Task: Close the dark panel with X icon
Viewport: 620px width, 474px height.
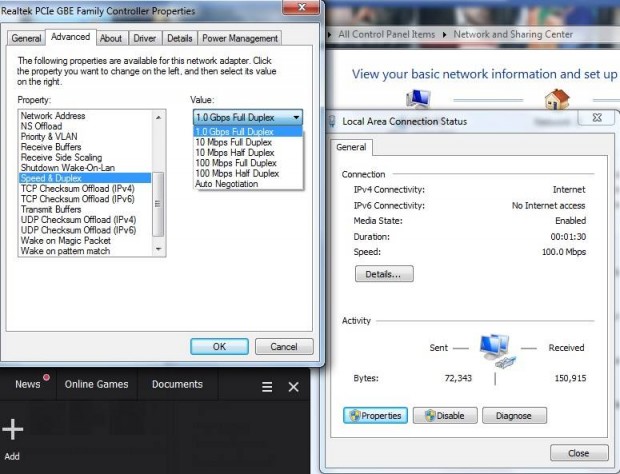Action: click(x=293, y=387)
